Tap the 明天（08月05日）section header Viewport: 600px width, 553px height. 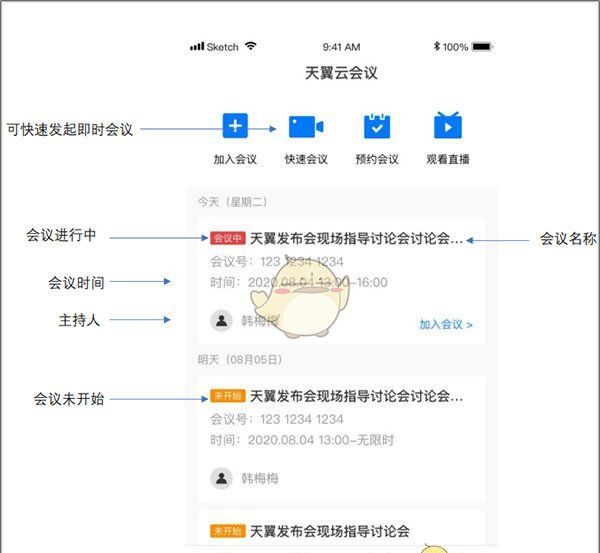tap(240, 360)
